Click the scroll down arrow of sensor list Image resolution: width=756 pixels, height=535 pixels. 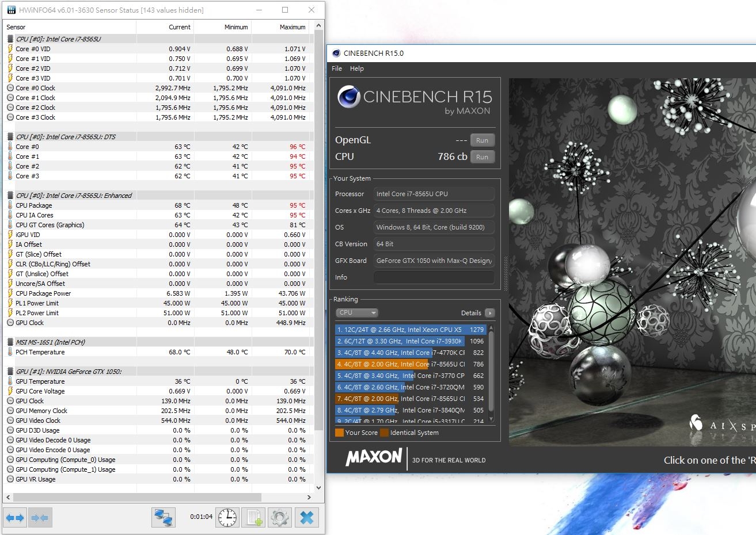[319, 488]
